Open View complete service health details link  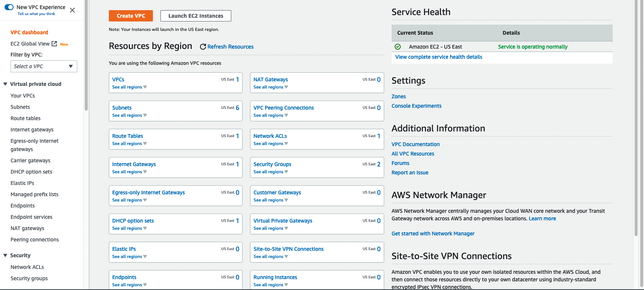tap(438, 57)
